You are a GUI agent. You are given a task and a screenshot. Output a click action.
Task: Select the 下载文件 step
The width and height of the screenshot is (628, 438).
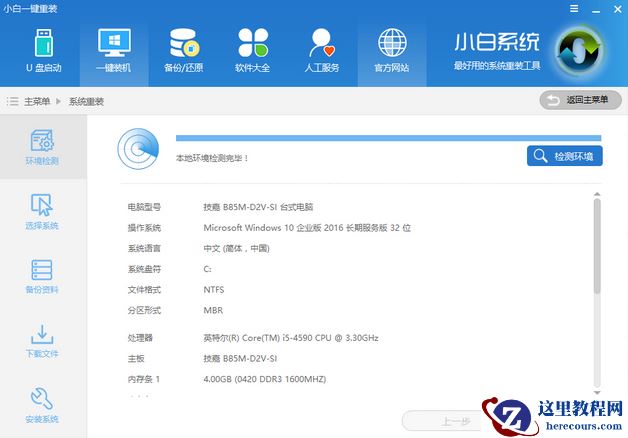(x=42, y=341)
